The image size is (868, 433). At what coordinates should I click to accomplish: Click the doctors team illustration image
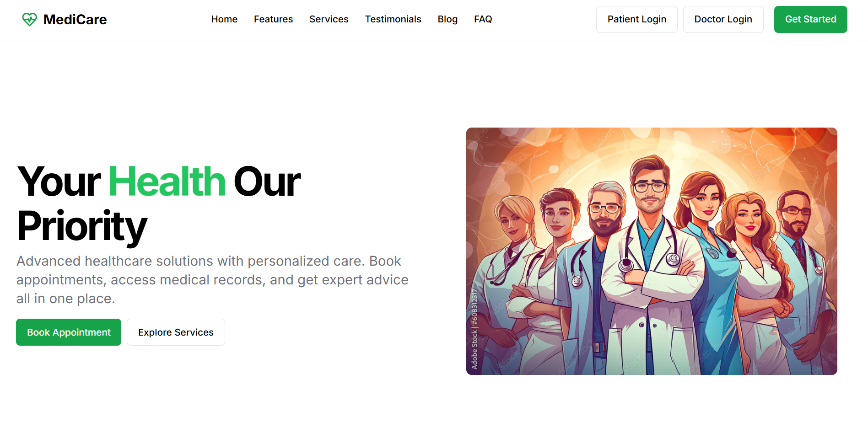click(x=652, y=251)
